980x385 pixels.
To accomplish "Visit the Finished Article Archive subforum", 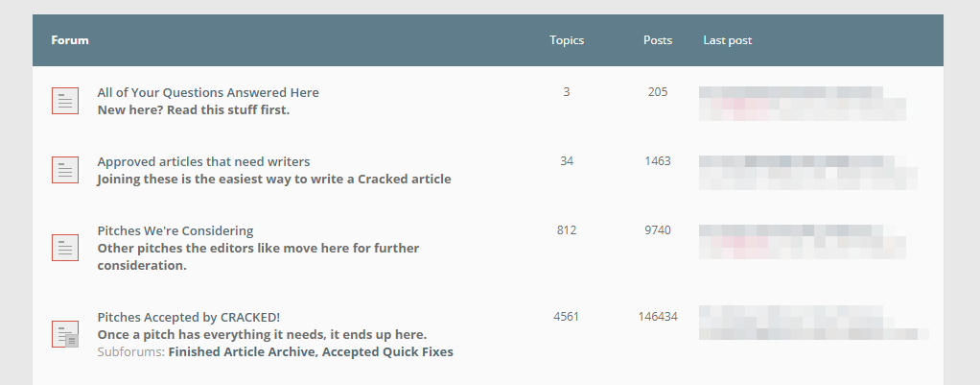I will point(243,352).
